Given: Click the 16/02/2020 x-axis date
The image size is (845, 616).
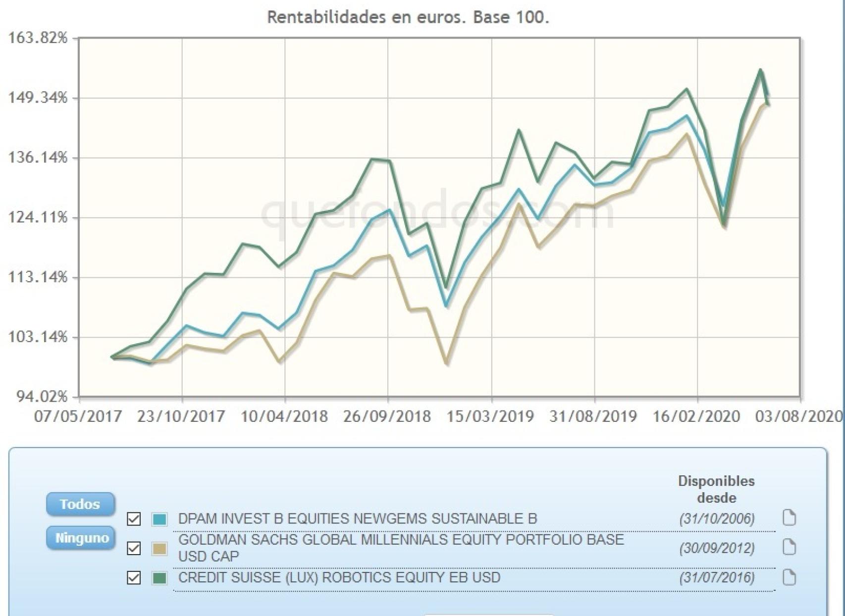Looking at the screenshot, I should tap(696, 416).
